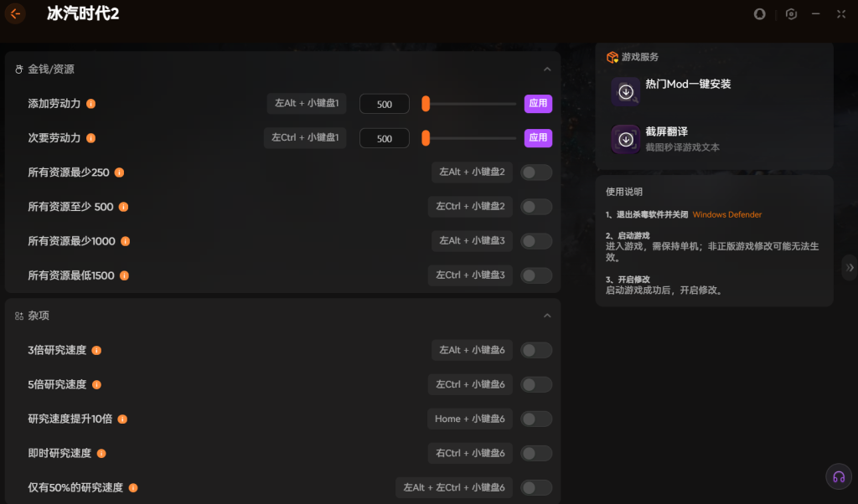The height and width of the screenshot is (504, 858).
Task: Collapse the 金钱/资源 section
Action: [x=547, y=69]
